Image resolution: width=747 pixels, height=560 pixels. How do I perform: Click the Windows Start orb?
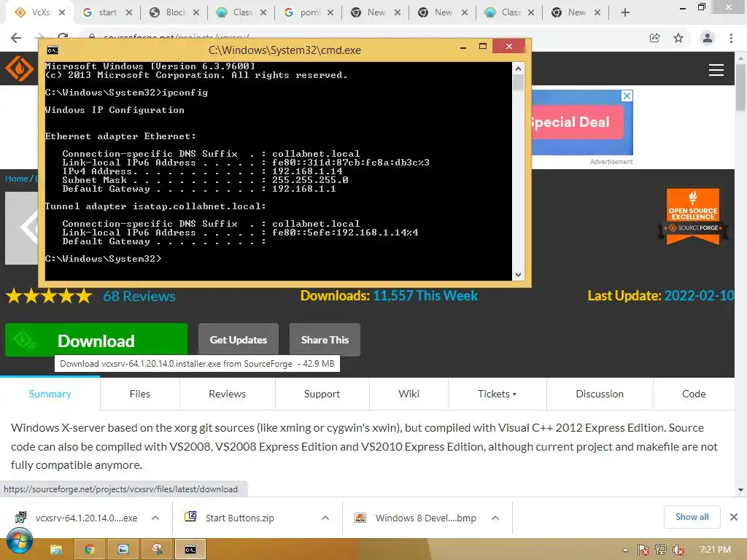[19, 542]
